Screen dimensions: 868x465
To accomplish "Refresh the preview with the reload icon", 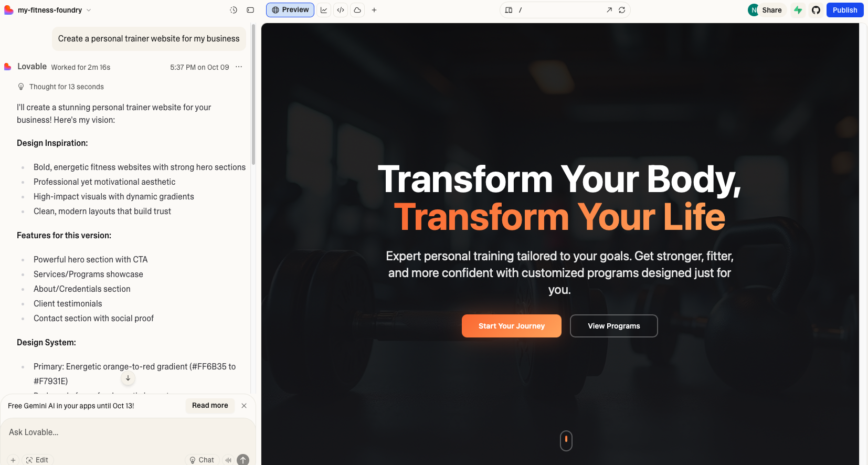I will [622, 10].
